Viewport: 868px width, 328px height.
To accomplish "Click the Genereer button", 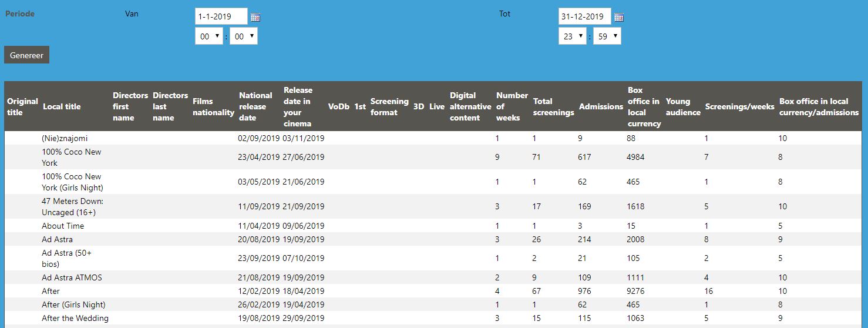I will (27, 55).
